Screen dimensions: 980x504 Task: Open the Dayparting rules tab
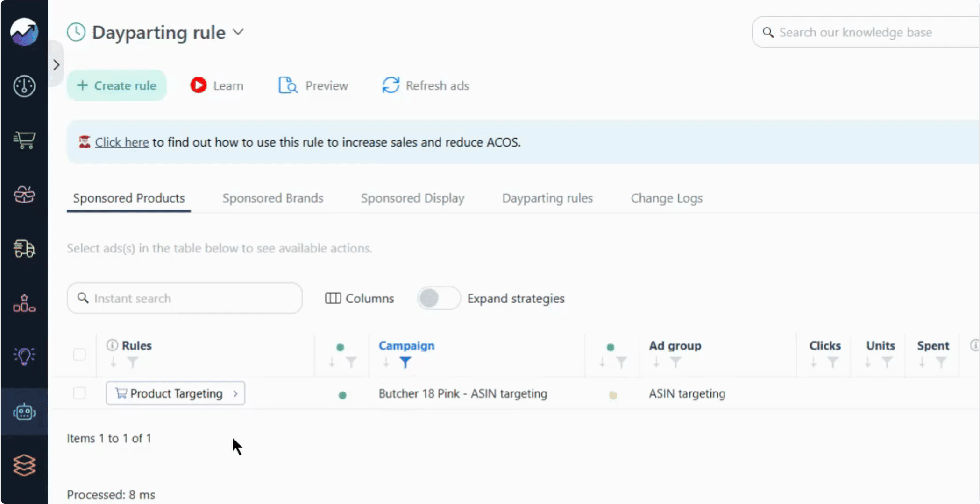547,198
